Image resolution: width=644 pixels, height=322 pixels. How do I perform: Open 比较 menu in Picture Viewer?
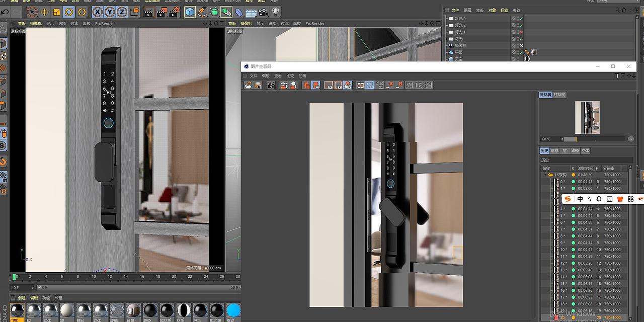[x=290, y=76]
